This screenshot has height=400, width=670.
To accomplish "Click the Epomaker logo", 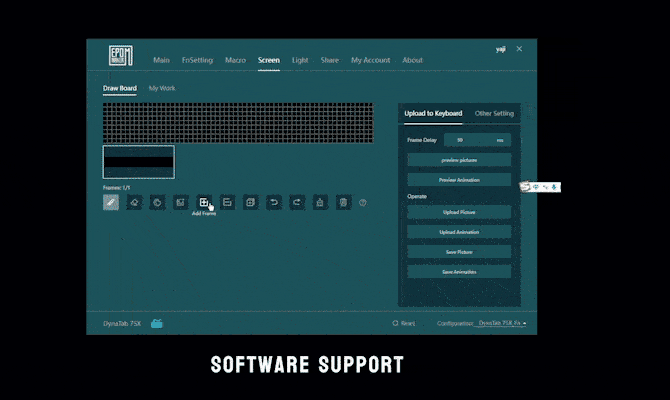I will click(121, 58).
